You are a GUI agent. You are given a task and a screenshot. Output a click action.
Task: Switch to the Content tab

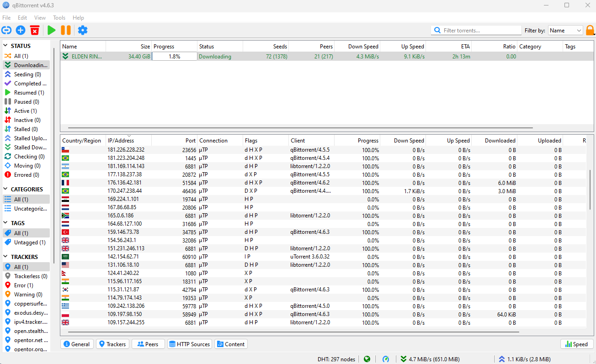[231, 344]
